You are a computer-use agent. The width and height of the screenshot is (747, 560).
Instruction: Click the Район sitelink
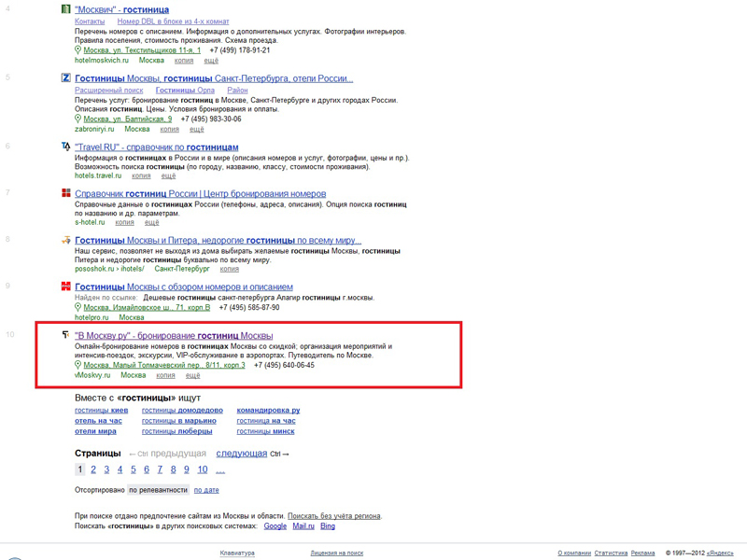[x=237, y=90]
